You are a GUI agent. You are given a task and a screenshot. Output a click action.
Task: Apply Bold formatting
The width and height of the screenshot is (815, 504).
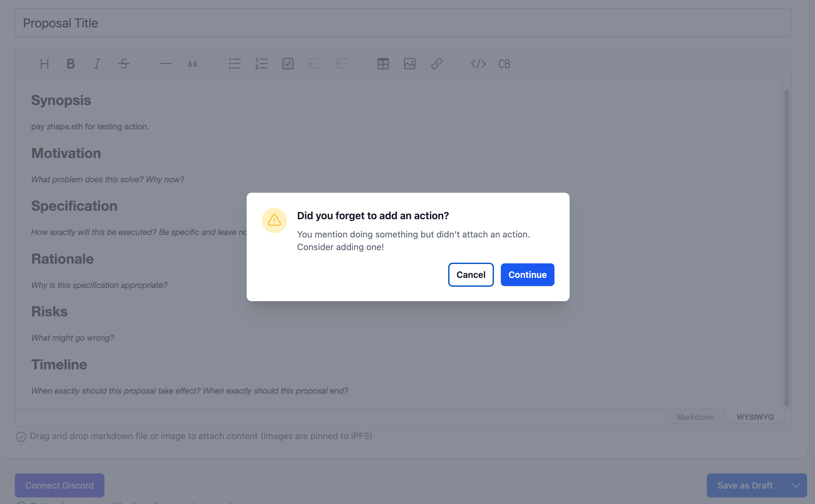coord(70,64)
